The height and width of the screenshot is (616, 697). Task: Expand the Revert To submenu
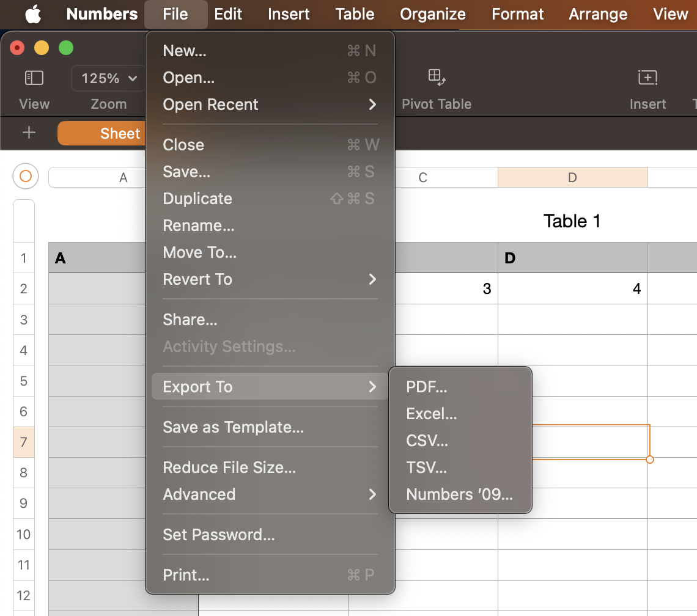(x=270, y=279)
